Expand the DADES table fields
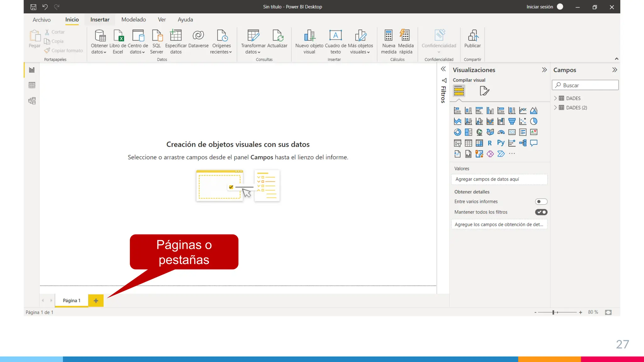Screen dimensions: 644x362 555,98
